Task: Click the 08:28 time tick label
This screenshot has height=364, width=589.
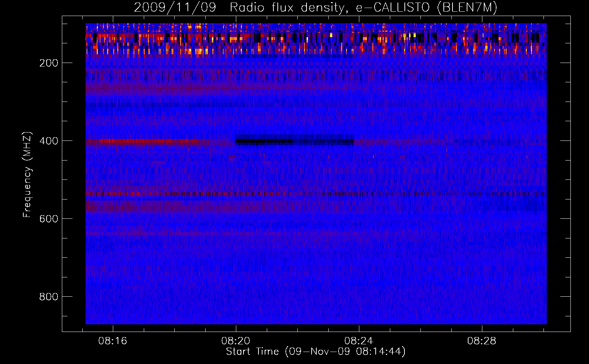Action: 482,341
